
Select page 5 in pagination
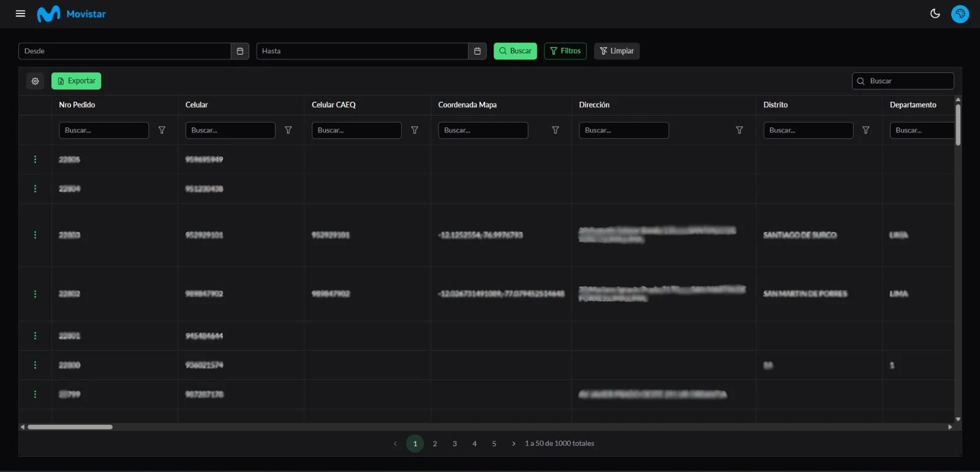[494, 443]
